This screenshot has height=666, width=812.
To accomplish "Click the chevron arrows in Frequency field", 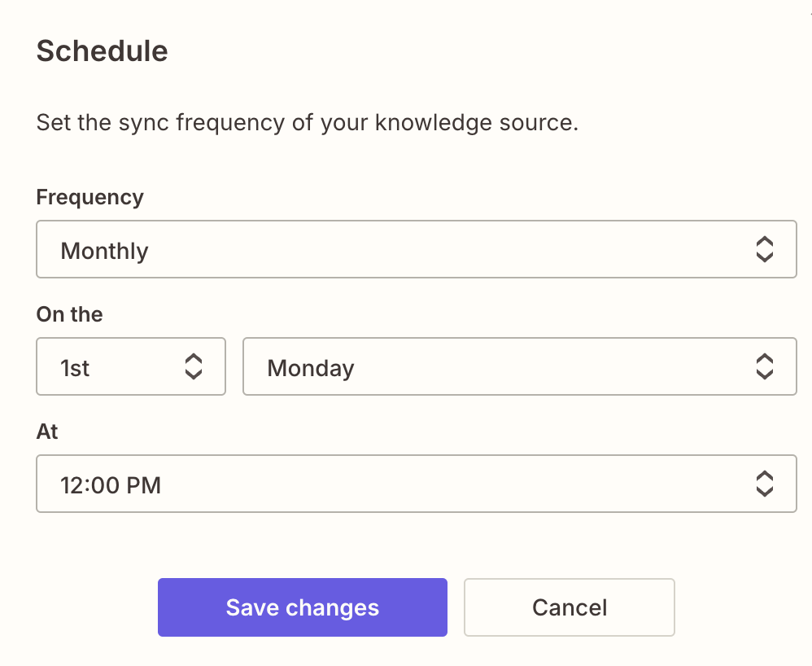I will point(764,250).
